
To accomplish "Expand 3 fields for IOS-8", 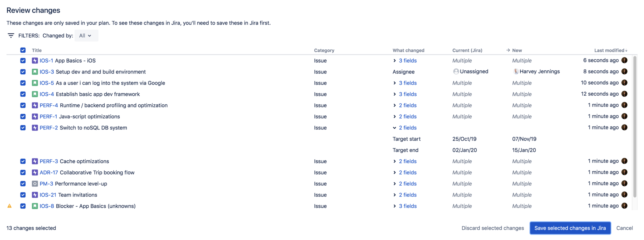I will point(405,206).
